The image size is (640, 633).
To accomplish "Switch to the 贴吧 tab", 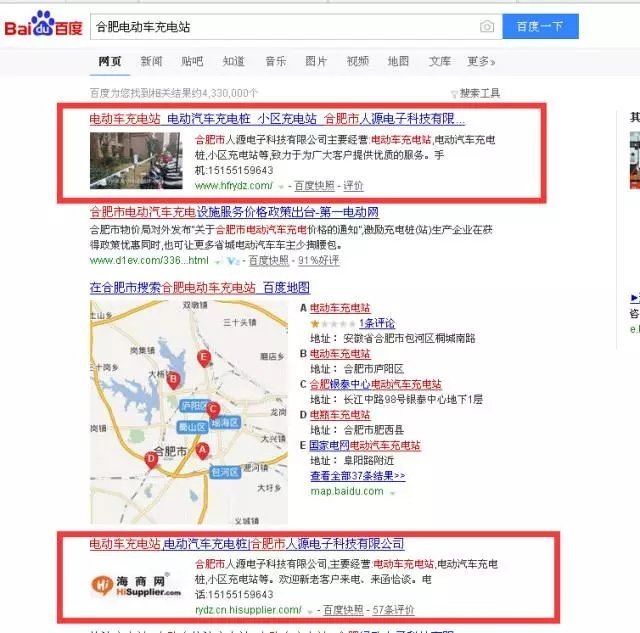I will coord(192,62).
